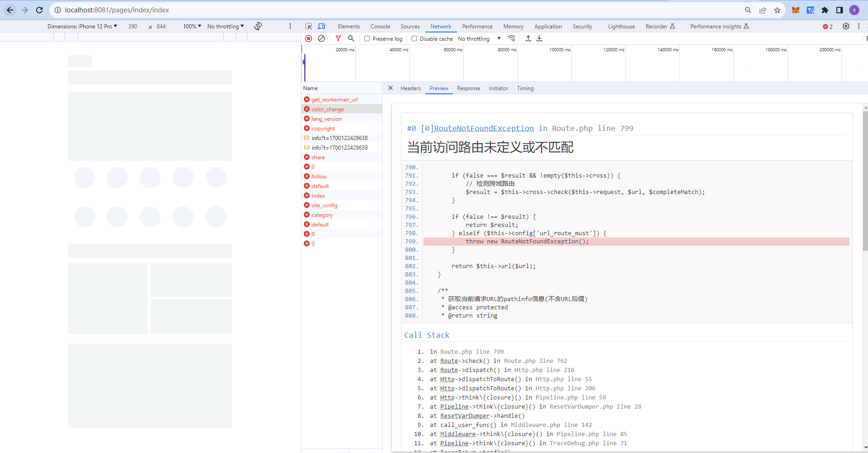868x453 pixels.
Task: Open the extensions puzzle icon
Action: [825, 10]
